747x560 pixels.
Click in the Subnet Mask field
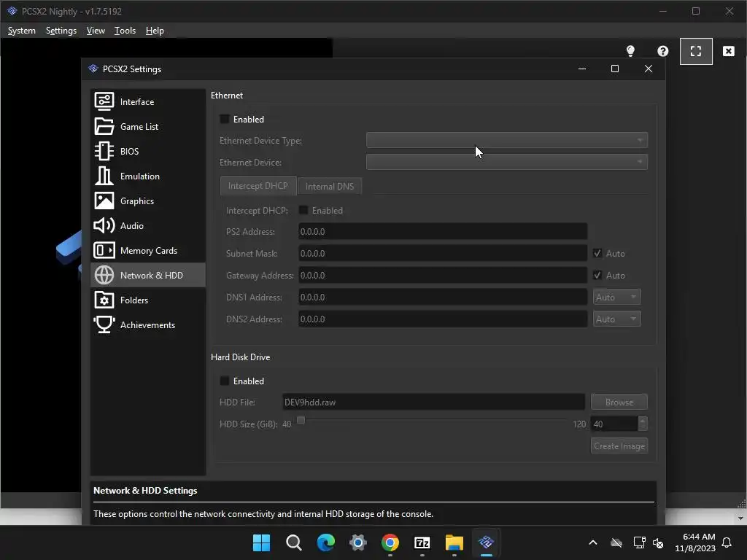[443, 253]
